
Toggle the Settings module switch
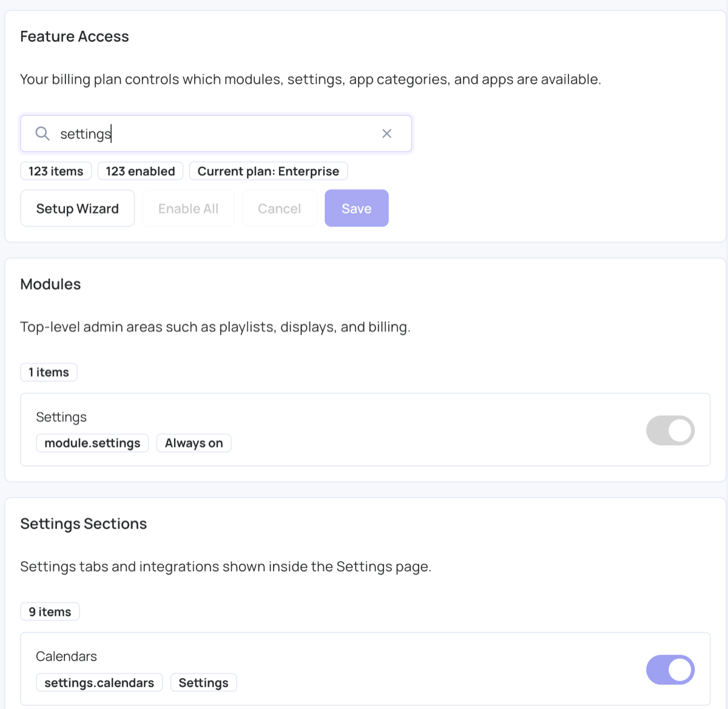point(670,430)
